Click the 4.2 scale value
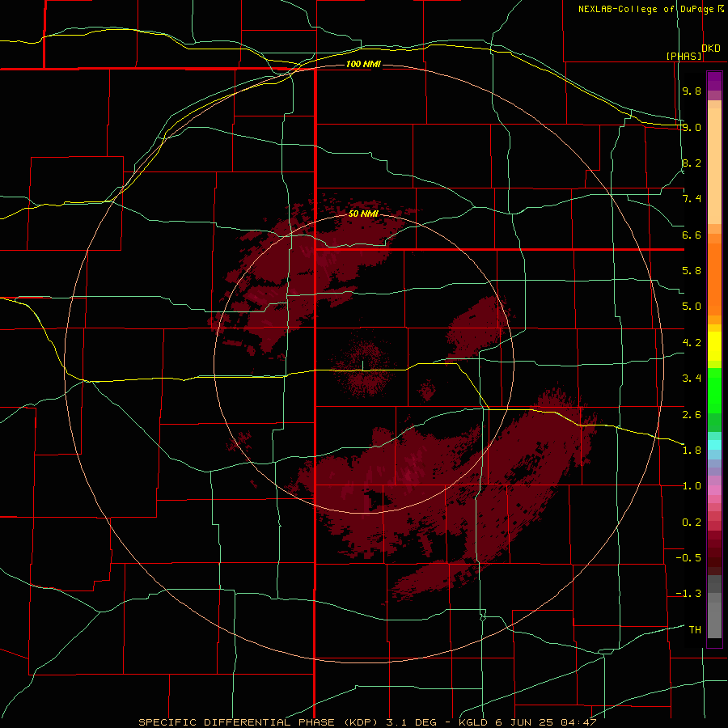Viewport: 728px width, 728px height. pyautogui.click(x=692, y=343)
